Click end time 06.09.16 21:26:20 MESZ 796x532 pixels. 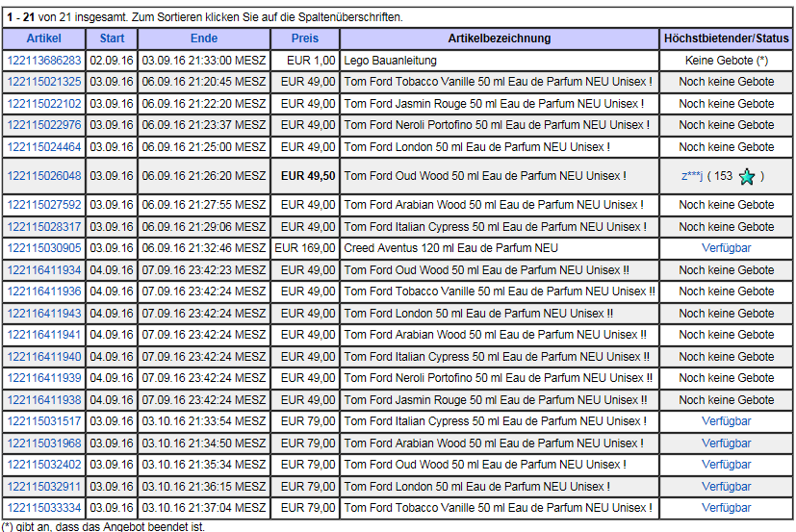[x=203, y=176]
